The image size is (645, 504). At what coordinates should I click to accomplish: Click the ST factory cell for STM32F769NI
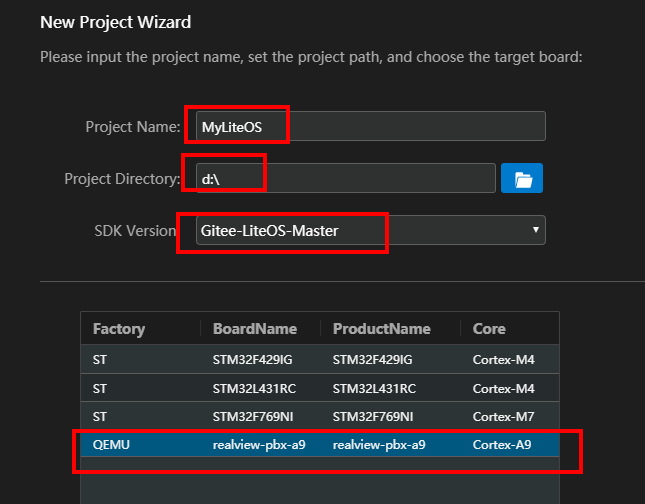tap(100, 415)
